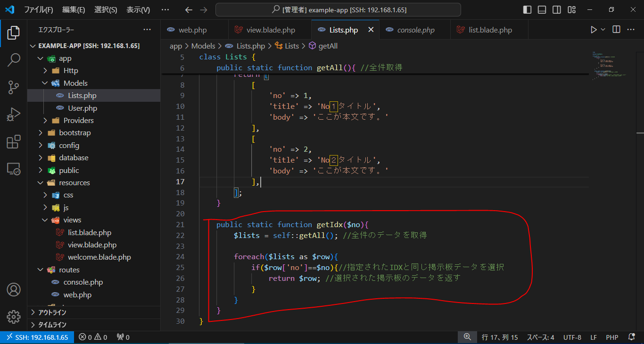Click the run code play button
Image resolution: width=644 pixels, height=344 pixels.
point(594,30)
